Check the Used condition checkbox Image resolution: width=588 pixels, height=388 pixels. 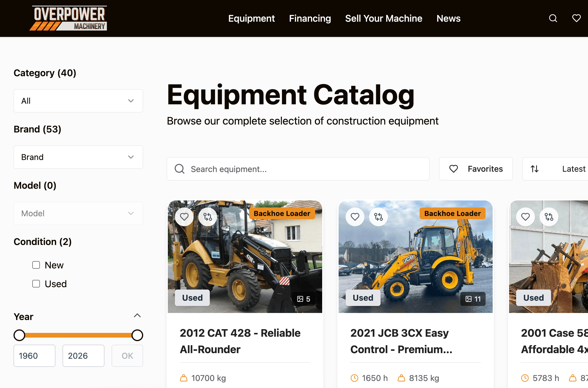[36, 284]
